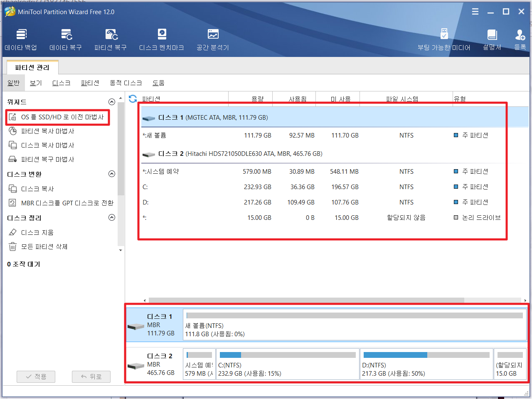Click the 뒤로 undo button

(x=91, y=377)
